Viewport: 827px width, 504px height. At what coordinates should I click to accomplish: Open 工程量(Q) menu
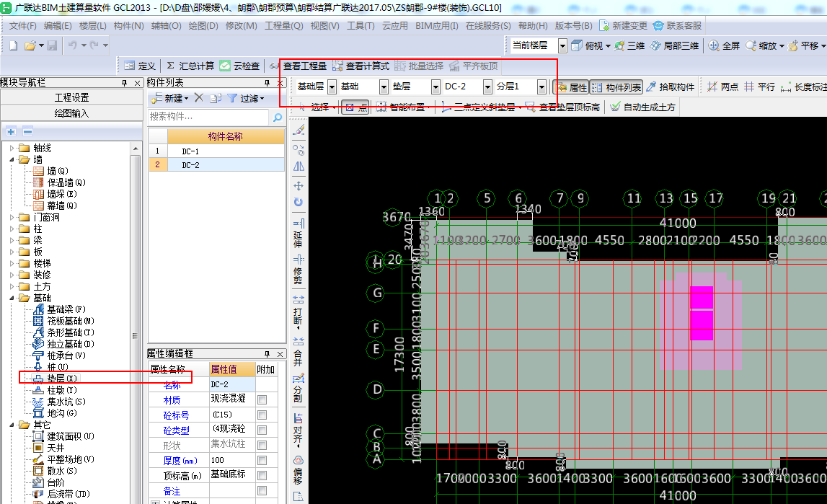(x=284, y=26)
